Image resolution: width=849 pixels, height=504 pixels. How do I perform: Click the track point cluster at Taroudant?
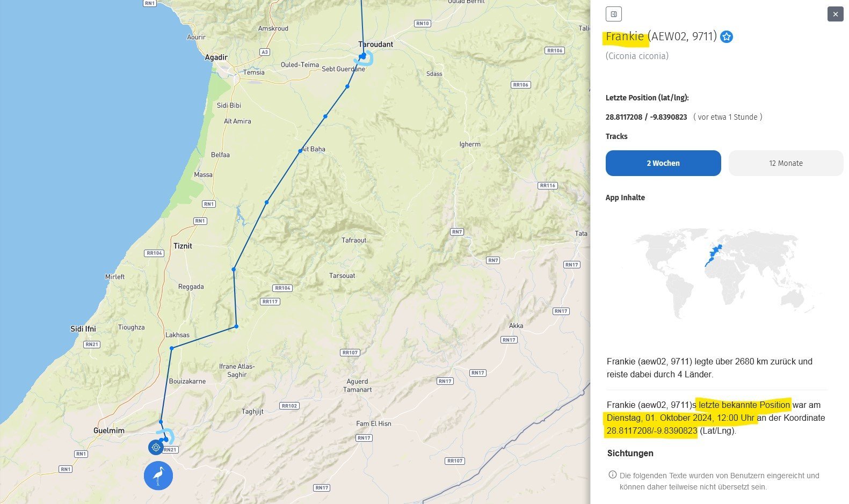(364, 56)
